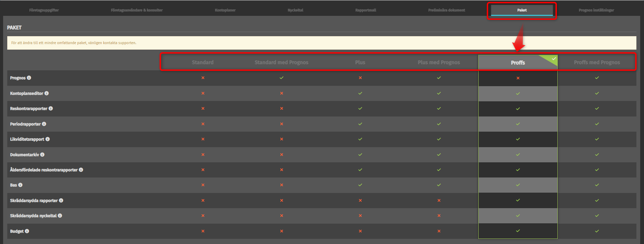Choose the Plus med Prognos package

coord(439,62)
